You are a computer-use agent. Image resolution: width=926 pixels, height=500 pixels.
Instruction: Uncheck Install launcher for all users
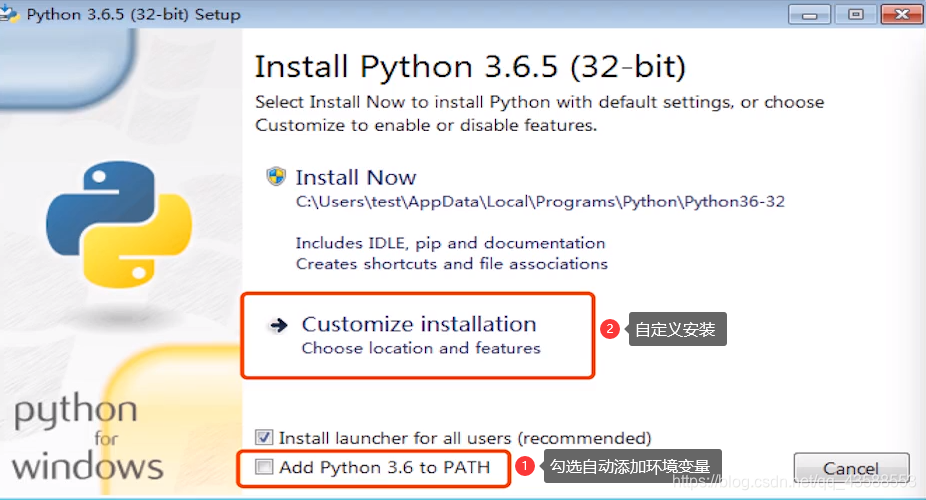coord(264,437)
